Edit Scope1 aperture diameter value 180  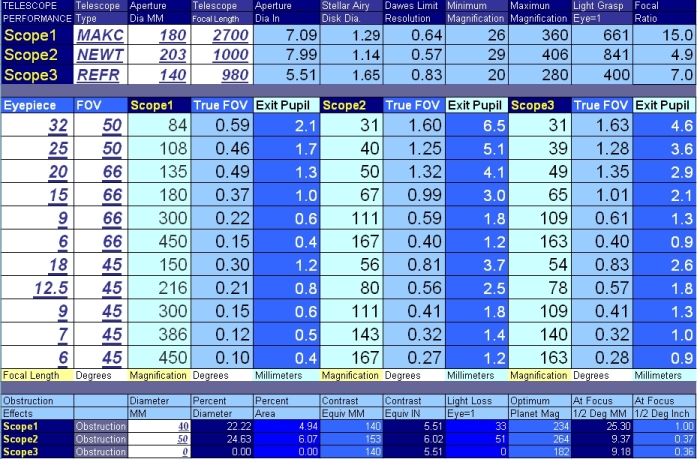coord(159,35)
